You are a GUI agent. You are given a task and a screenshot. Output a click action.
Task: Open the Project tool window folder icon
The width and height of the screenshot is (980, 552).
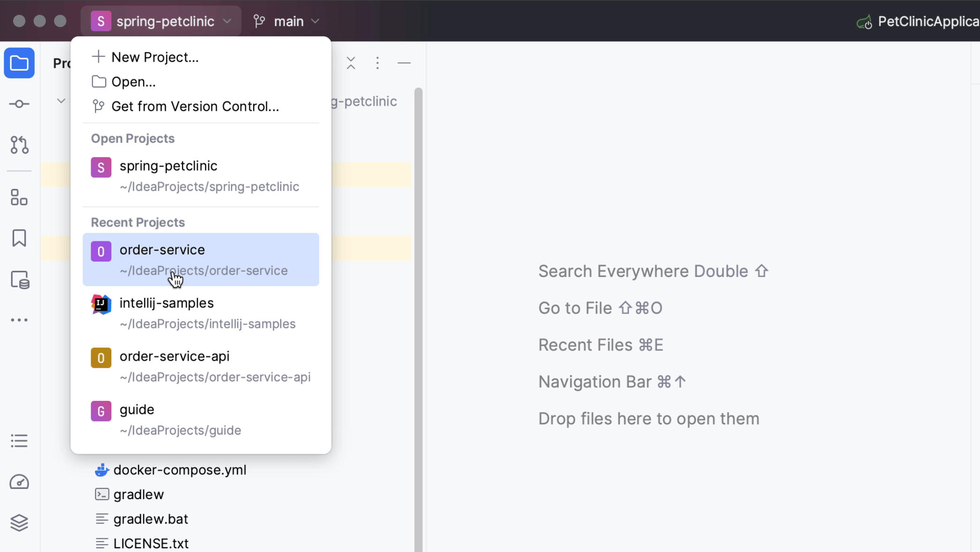19,63
